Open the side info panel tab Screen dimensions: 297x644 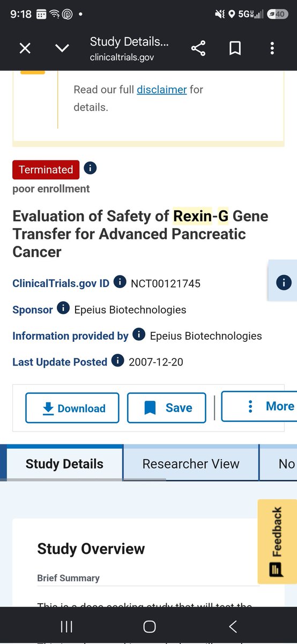283,282
